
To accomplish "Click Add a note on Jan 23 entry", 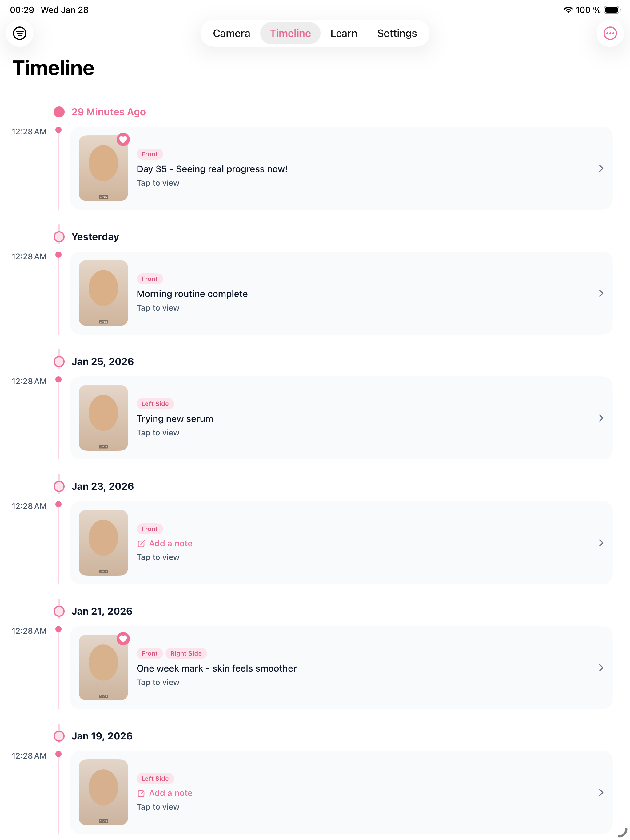I will 171,544.
